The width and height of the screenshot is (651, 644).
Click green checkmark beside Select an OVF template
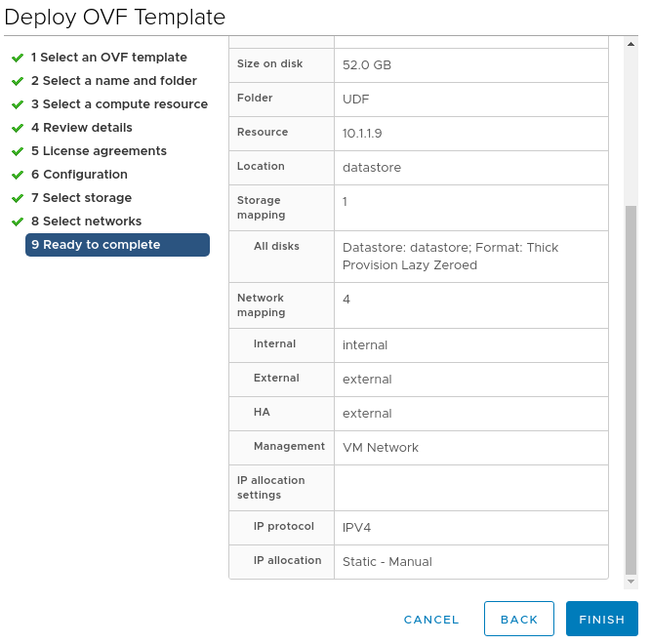coord(18,58)
